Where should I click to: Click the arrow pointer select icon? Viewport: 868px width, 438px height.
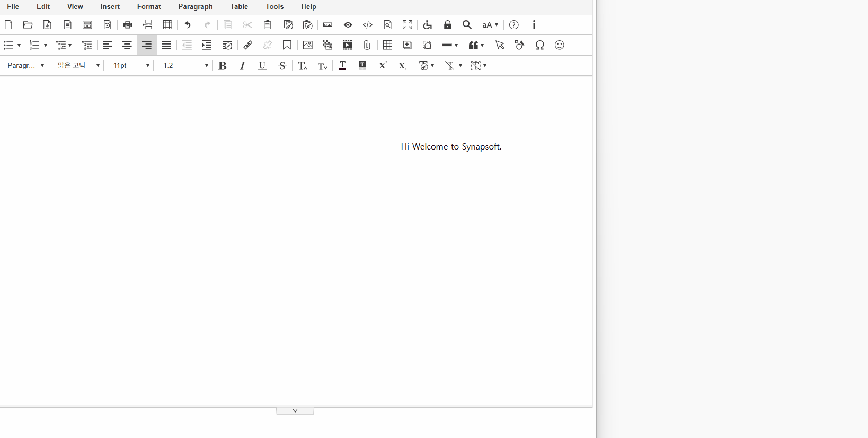click(500, 45)
